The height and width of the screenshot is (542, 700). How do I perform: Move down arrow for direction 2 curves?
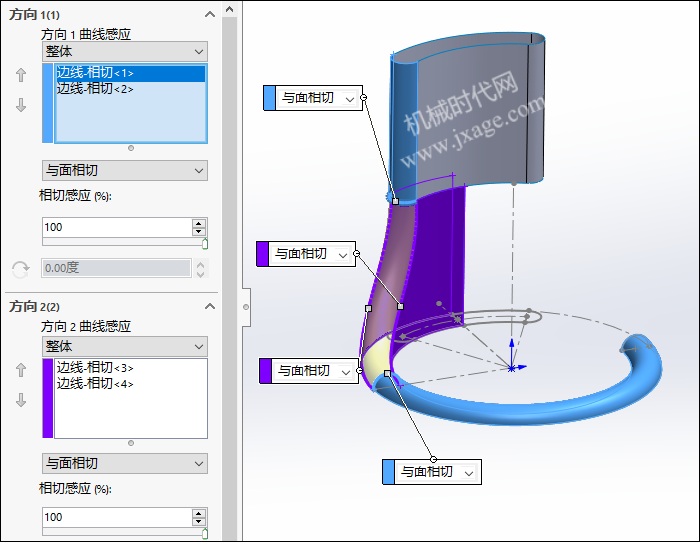pyautogui.click(x=21, y=400)
